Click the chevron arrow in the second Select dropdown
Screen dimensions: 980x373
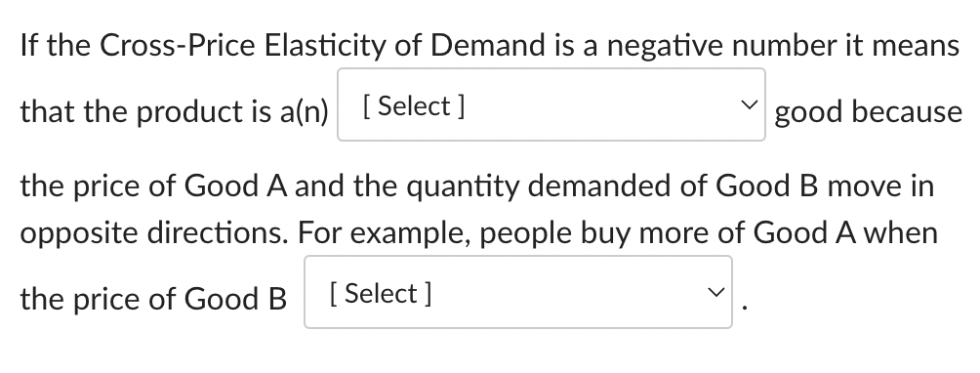click(x=715, y=292)
